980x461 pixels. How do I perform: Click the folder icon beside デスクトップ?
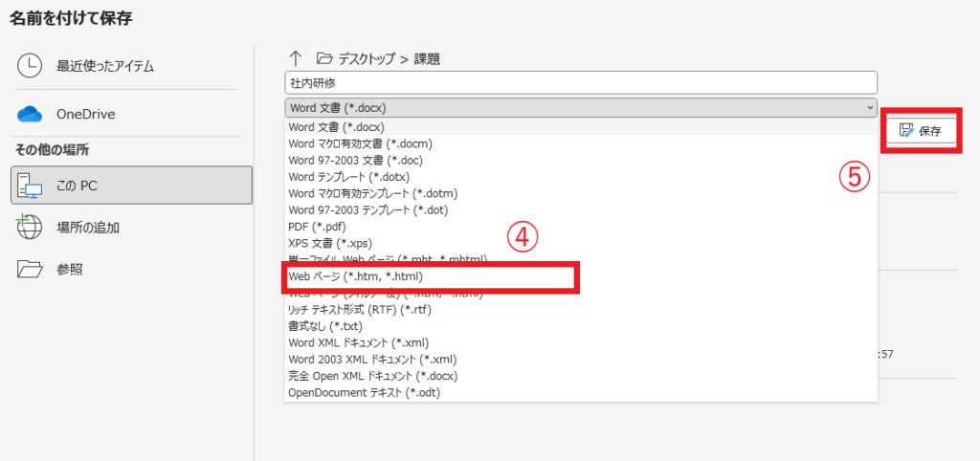[323, 58]
